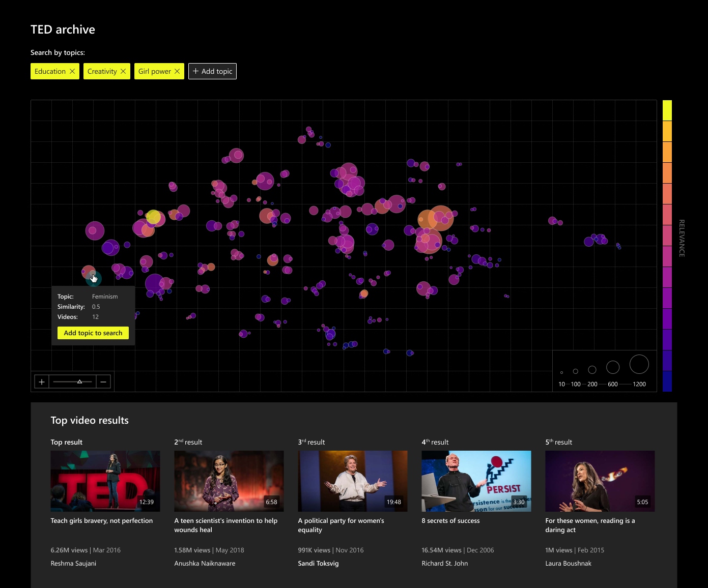Click the 12:39 duration badge
Image resolution: width=708 pixels, height=588 pixels.
(x=147, y=502)
